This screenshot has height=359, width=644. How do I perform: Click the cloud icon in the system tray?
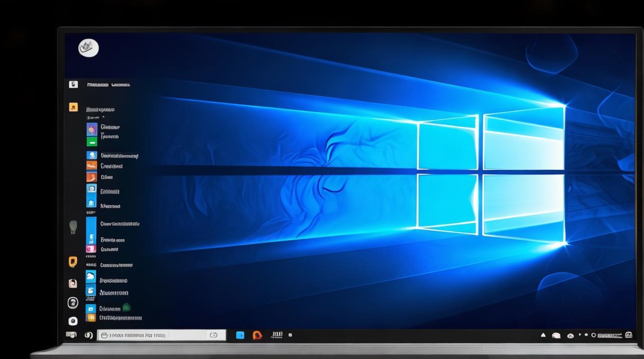pyautogui.click(x=571, y=336)
